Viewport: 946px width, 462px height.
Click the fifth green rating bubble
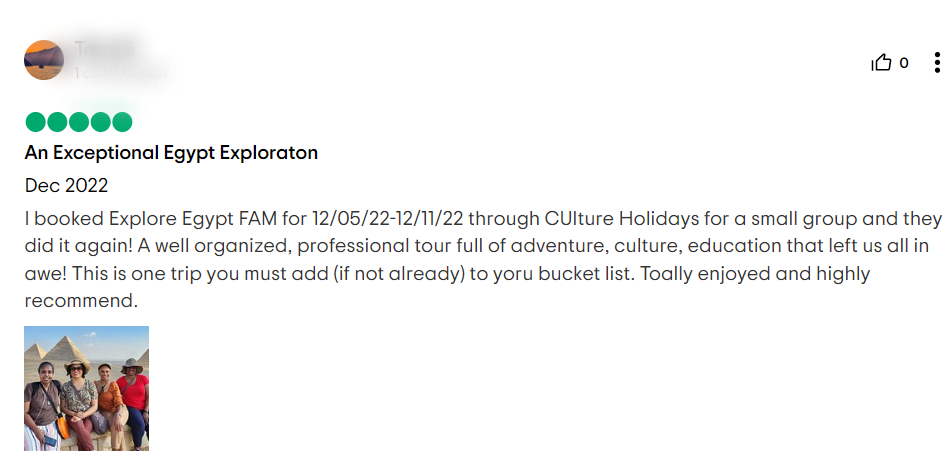coord(122,122)
